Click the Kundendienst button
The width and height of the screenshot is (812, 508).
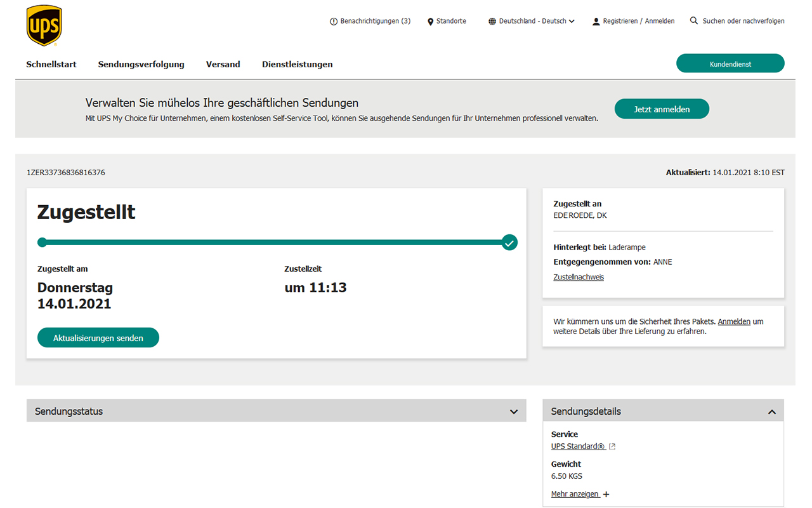(x=730, y=63)
